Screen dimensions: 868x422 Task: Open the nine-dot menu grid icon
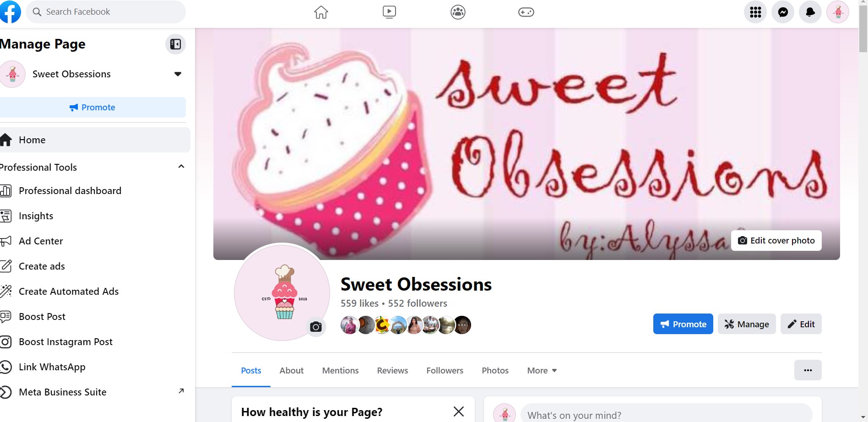point(755,12)
